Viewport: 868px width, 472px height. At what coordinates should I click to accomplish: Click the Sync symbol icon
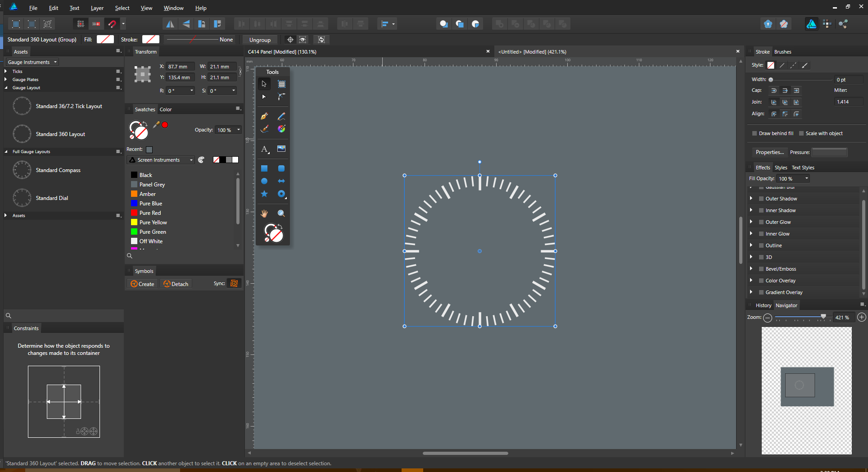pyautogui.click(x=234, y=283)
